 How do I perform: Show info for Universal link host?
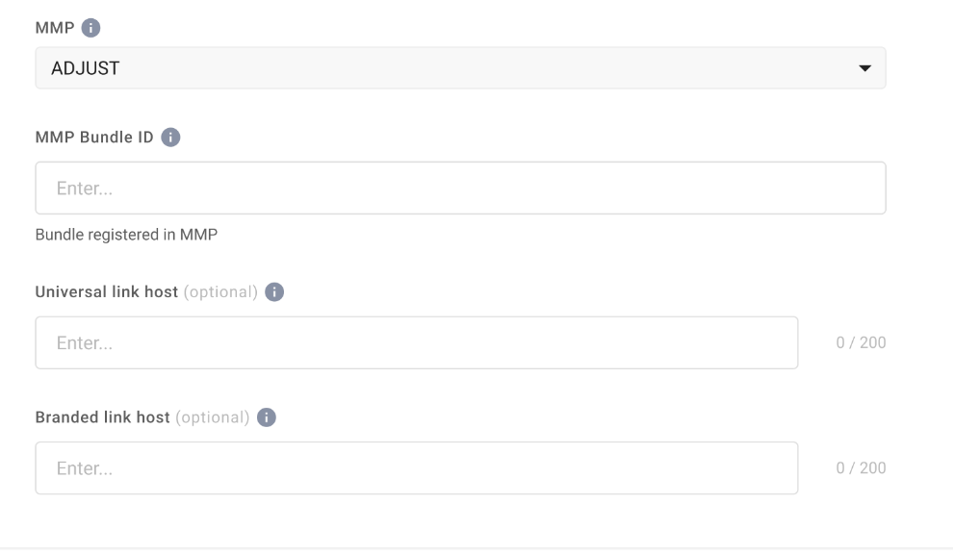click(274, 292)
